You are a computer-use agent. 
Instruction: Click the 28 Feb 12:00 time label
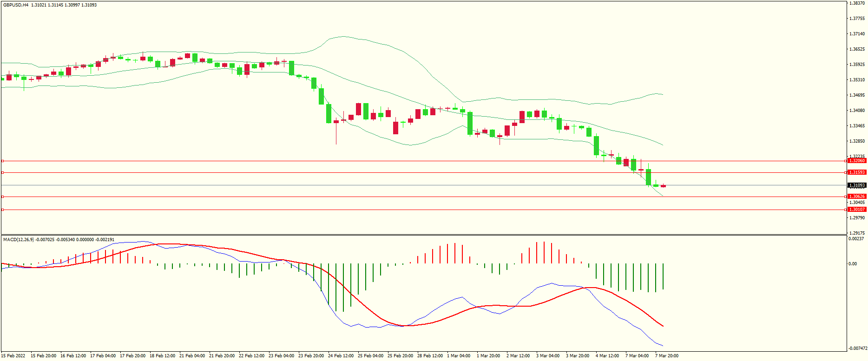pos(430,356)
